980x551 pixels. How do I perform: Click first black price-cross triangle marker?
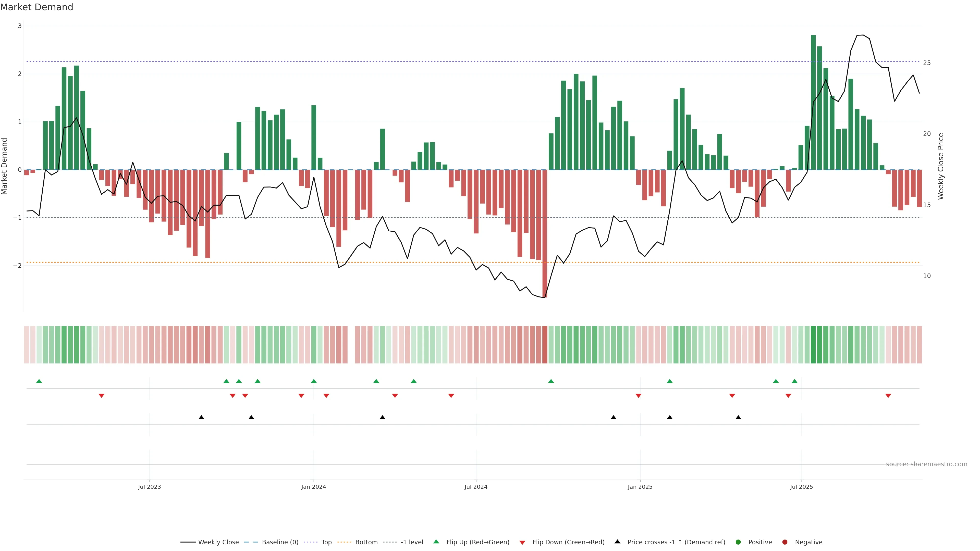click(202, 418)
